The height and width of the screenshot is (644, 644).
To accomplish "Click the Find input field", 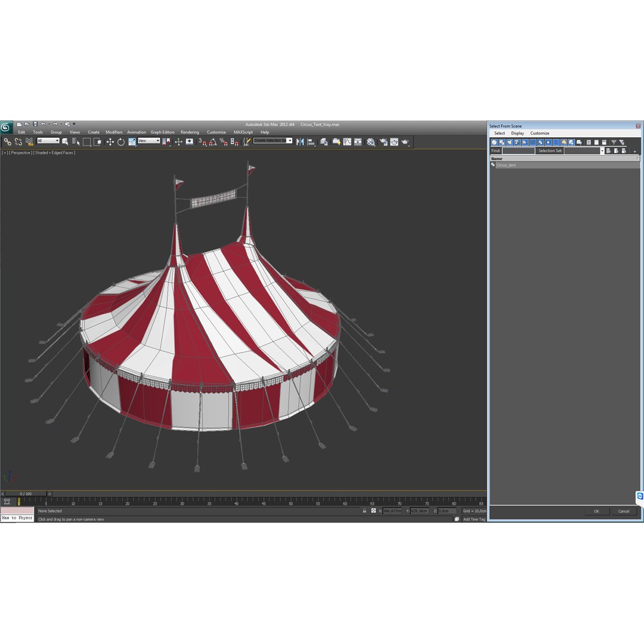I will click(518, 151).
